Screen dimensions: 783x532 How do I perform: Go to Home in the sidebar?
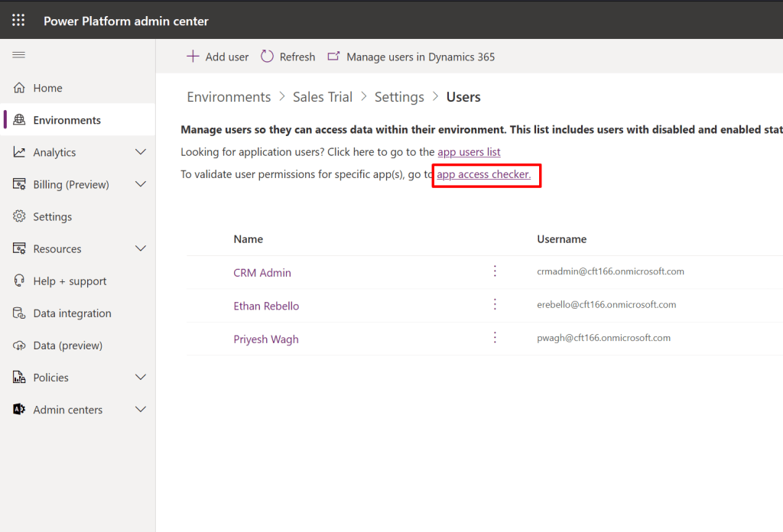coord(77,88)
